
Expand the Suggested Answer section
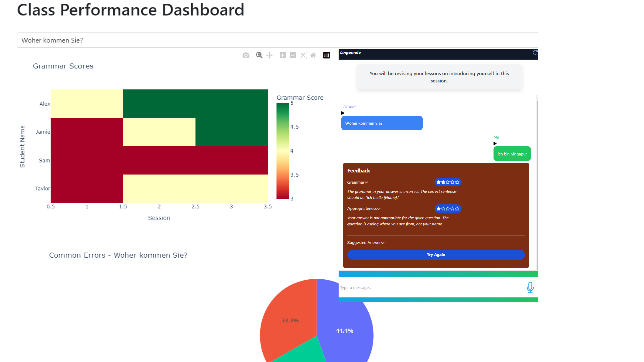pyautogui.click(x=366, y=243)
